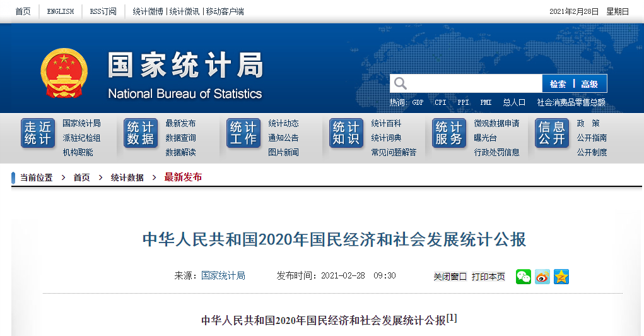
Task: Open 微观数据申请 link
Action: (x=496, y=123)
